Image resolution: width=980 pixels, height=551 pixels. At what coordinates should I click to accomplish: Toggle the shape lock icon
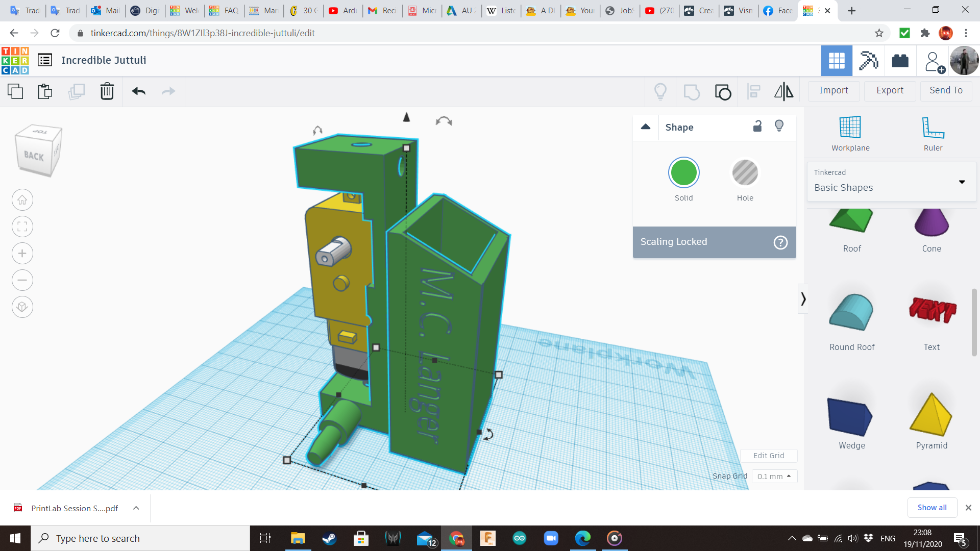757,127
